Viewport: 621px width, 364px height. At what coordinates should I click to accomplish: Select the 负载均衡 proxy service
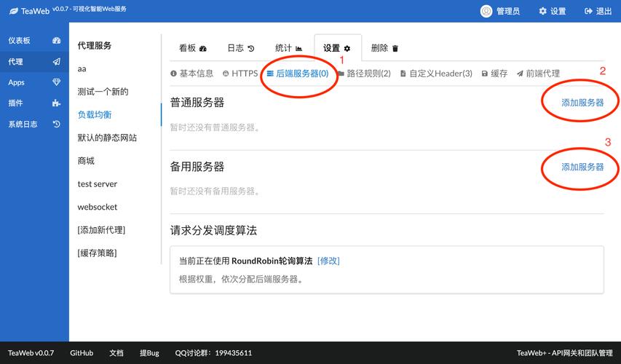pyautogui.click(x=95, y=114)
